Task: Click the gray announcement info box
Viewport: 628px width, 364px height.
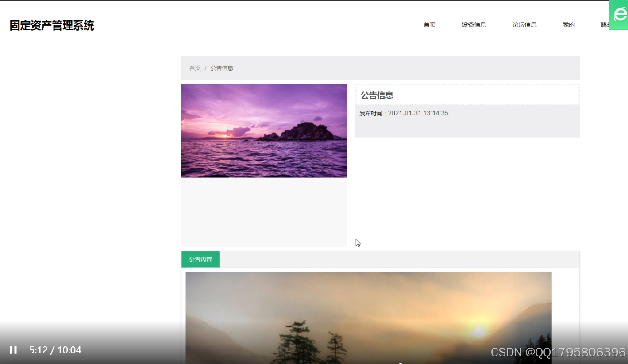Action: [x=467, y=120]
